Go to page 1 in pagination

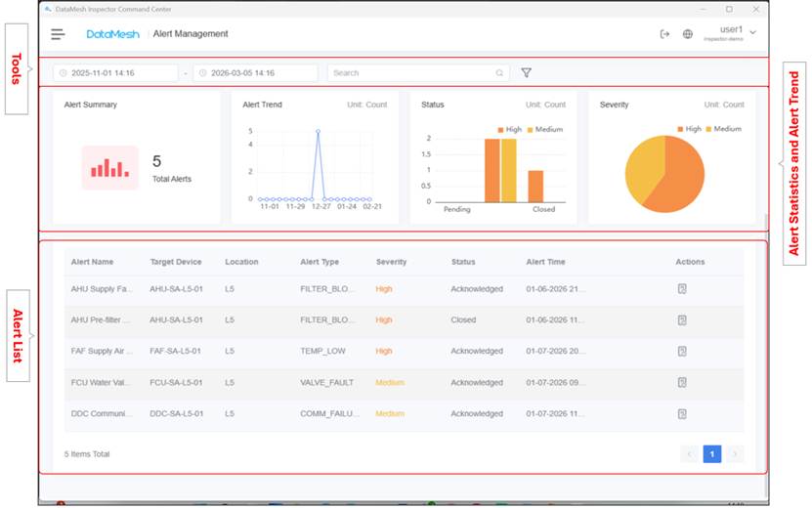tap(712, 454)
